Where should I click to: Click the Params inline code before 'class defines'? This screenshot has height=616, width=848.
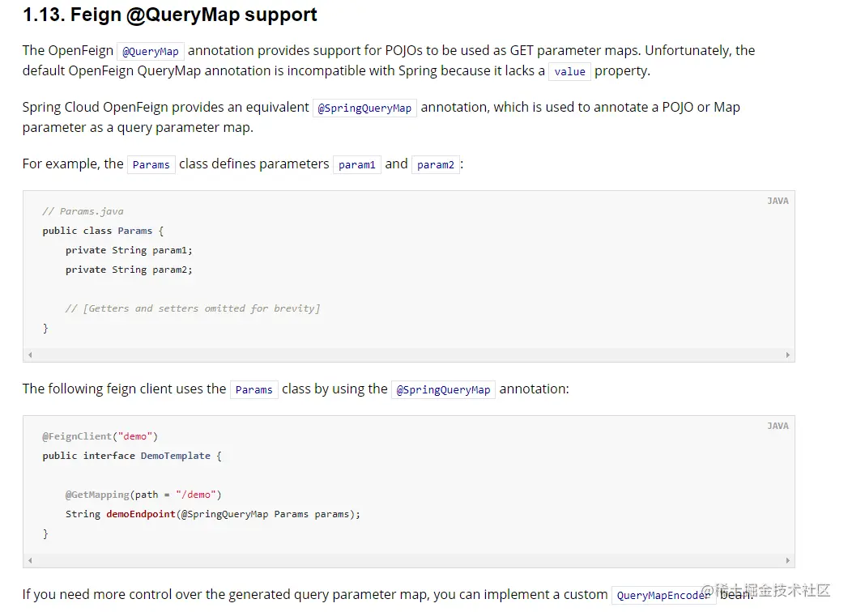pyautogui.click(x=151, y=165)
